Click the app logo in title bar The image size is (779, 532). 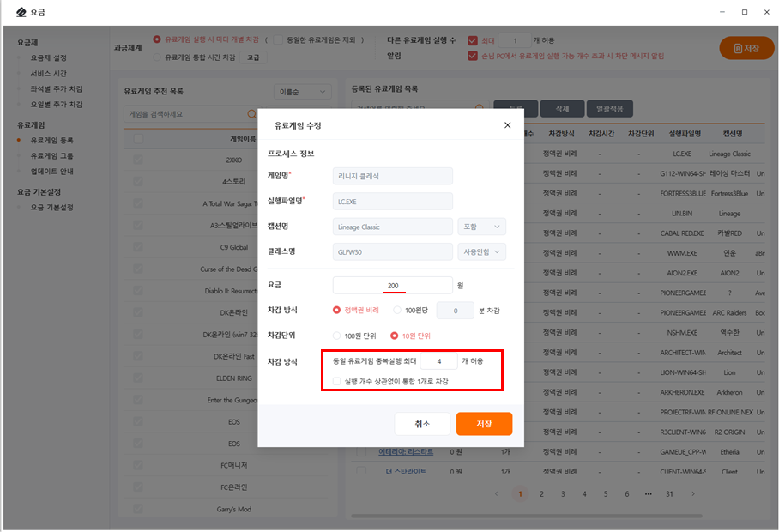point(21,12)
